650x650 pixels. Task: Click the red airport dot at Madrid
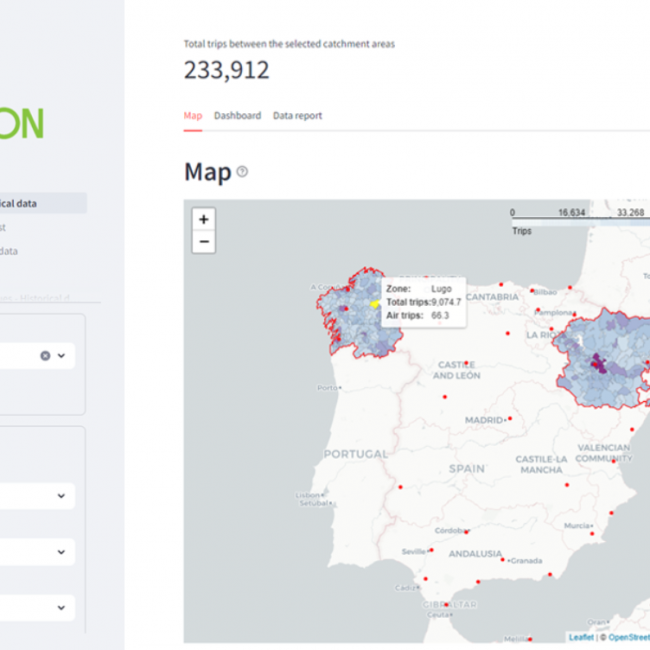(x=510, y=418)
